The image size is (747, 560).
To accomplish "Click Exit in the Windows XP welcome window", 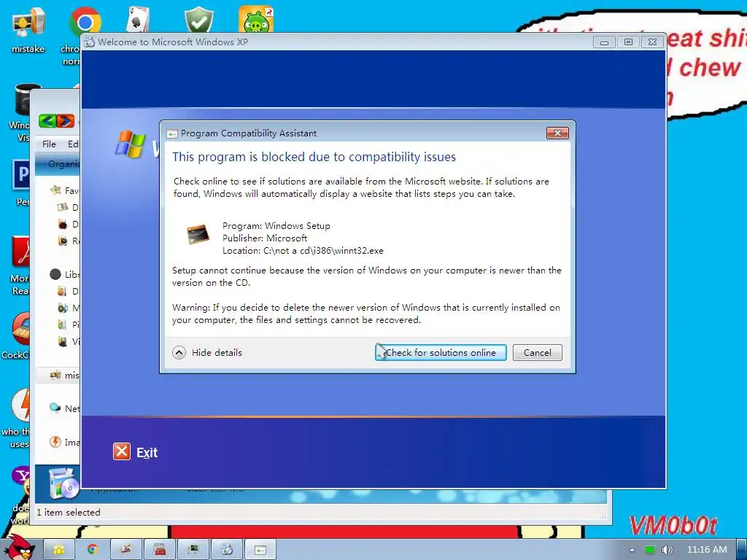I will tap(147, 452).
